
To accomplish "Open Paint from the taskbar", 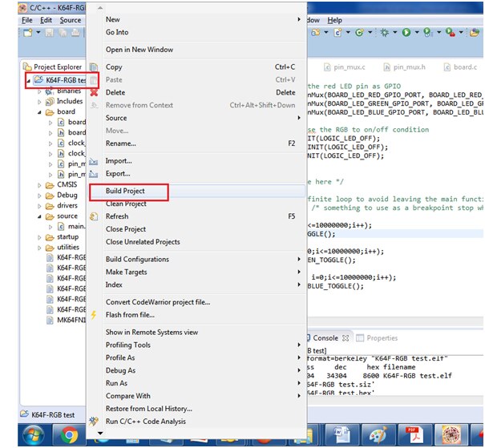I will [378, 435].
